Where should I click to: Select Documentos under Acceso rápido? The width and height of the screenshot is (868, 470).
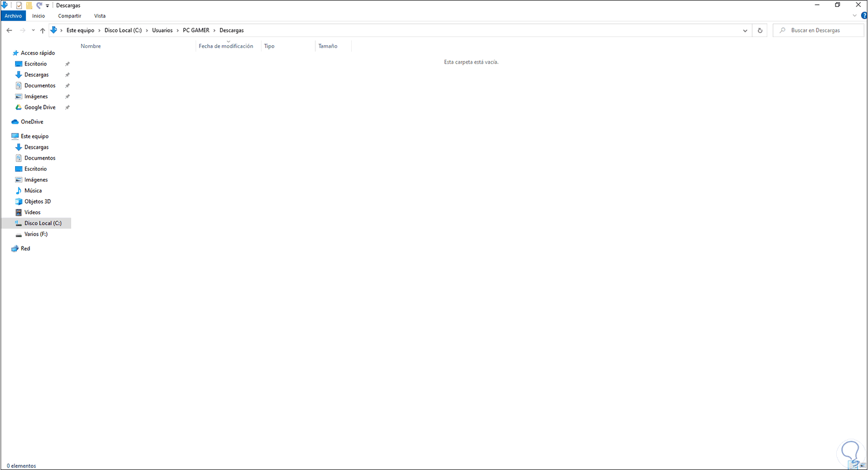40,86
